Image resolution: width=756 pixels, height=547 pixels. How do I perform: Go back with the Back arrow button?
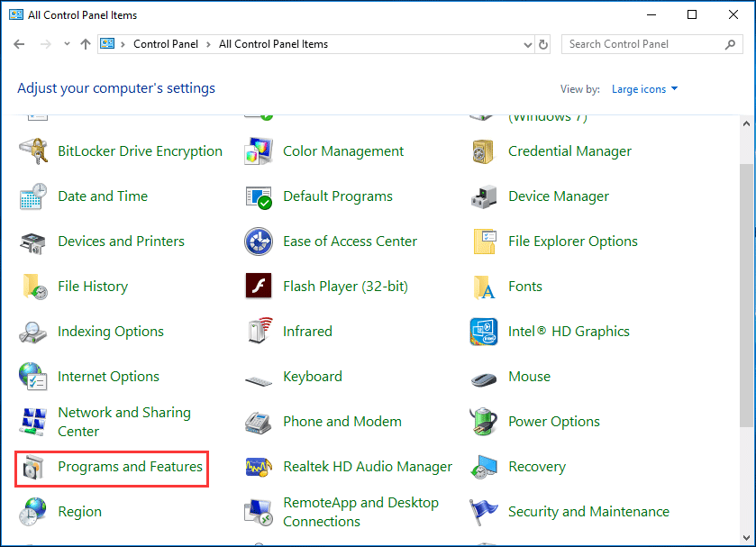pyautogui.click(x=19, y=44)
